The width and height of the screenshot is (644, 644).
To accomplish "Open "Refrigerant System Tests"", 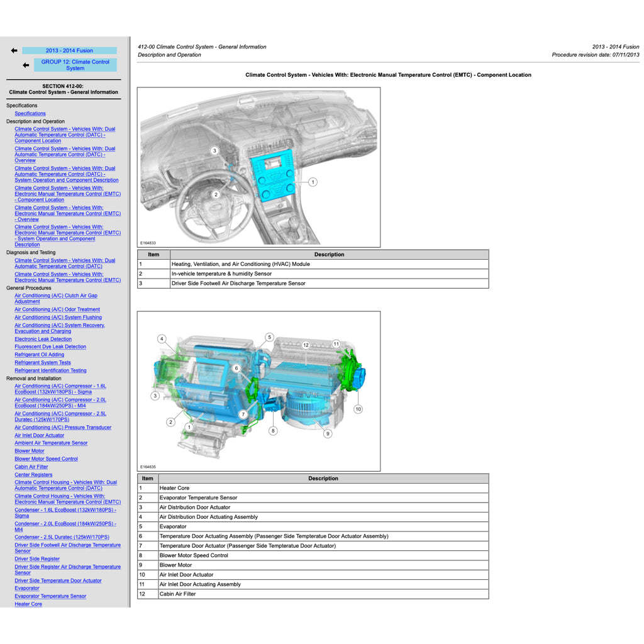I will point(42,362).
